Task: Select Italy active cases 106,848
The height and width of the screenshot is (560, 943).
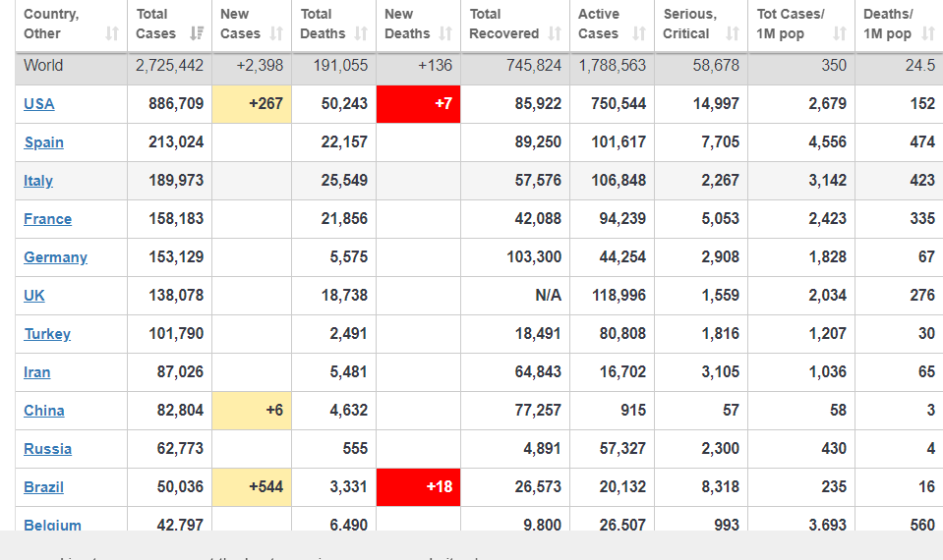Action: tap(619, 181)
